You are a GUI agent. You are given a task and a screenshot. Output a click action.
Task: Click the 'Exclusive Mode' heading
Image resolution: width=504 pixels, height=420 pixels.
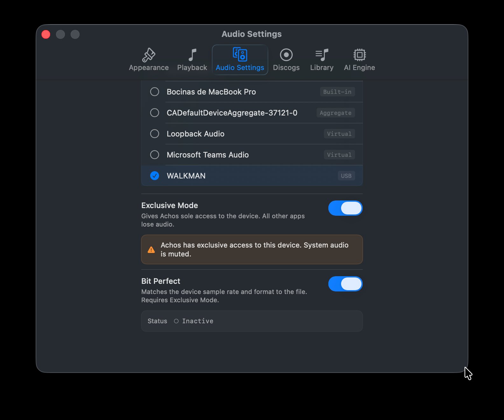pyautogui.click(x=170, y=205)
